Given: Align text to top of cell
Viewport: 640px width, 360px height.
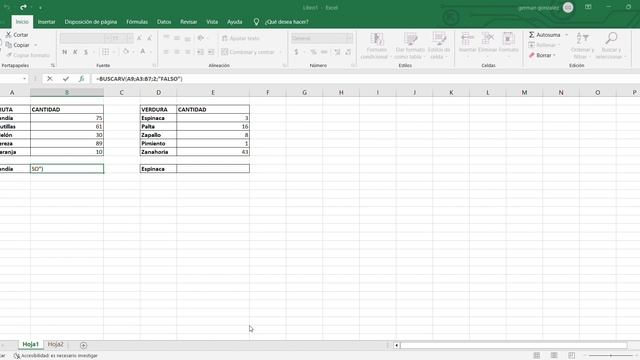Looking at the screenshot, I should click(166, 38).
